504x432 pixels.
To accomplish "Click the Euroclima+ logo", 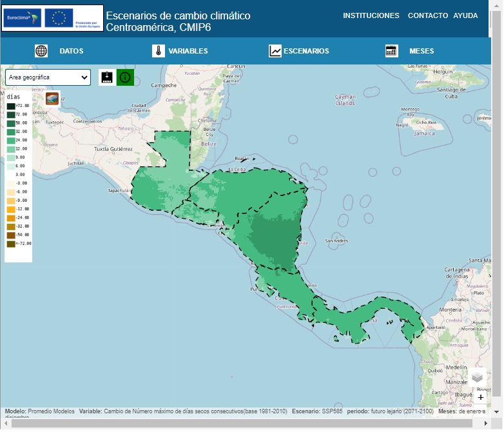I will point(23,18).
